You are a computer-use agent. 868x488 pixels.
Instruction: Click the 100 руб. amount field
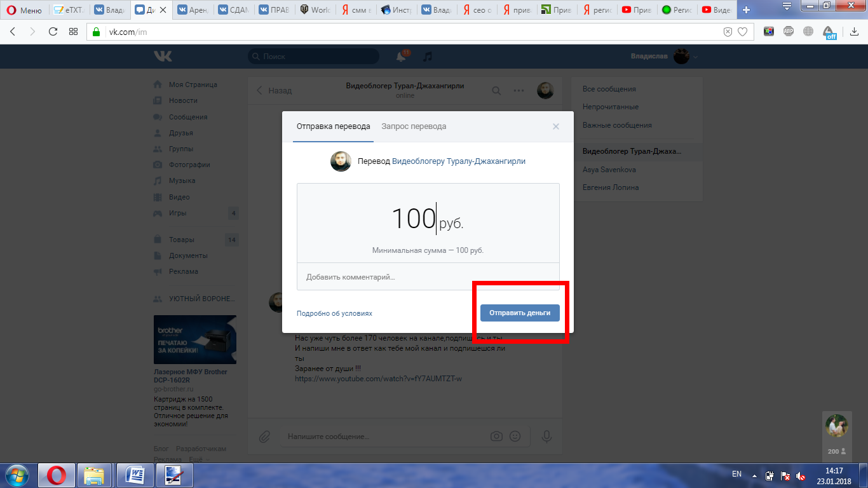427,219
